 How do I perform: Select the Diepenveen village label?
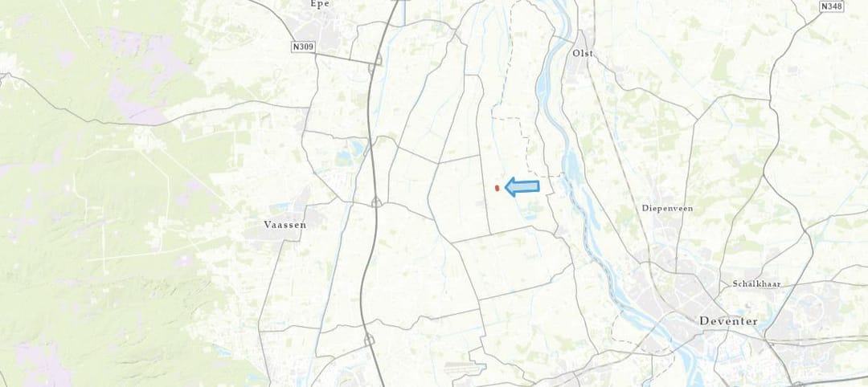(x=667, y=209)
